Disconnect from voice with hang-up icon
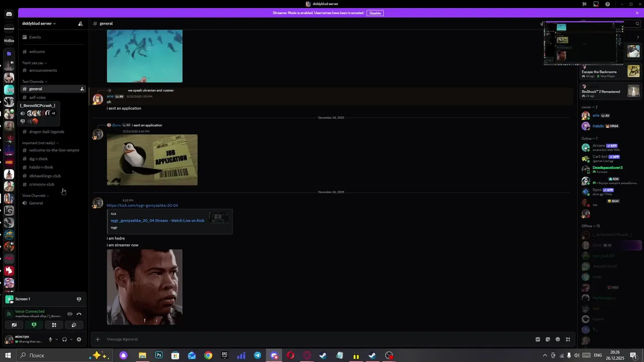 79,314
